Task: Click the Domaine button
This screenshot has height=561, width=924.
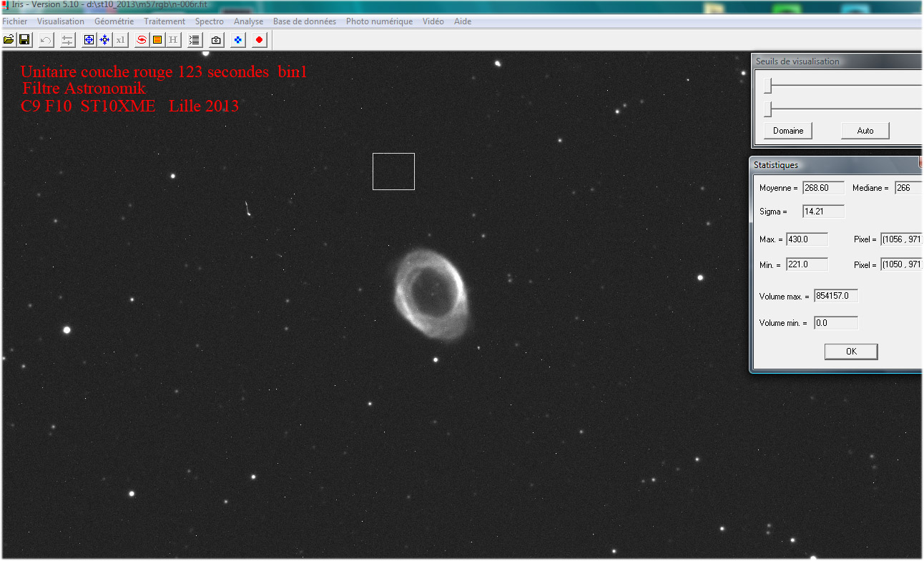Action: 787,130
